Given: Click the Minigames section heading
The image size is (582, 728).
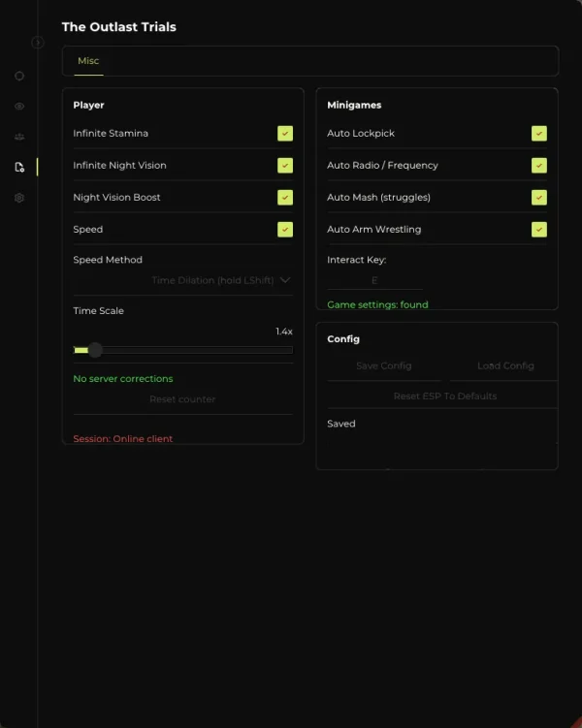Looking at the screenshot, I should [x=354, y=105].
